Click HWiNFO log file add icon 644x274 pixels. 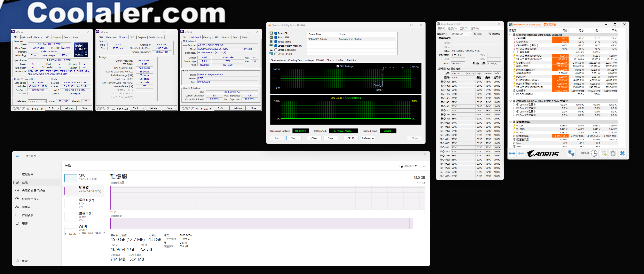click(x=604, y=153)
